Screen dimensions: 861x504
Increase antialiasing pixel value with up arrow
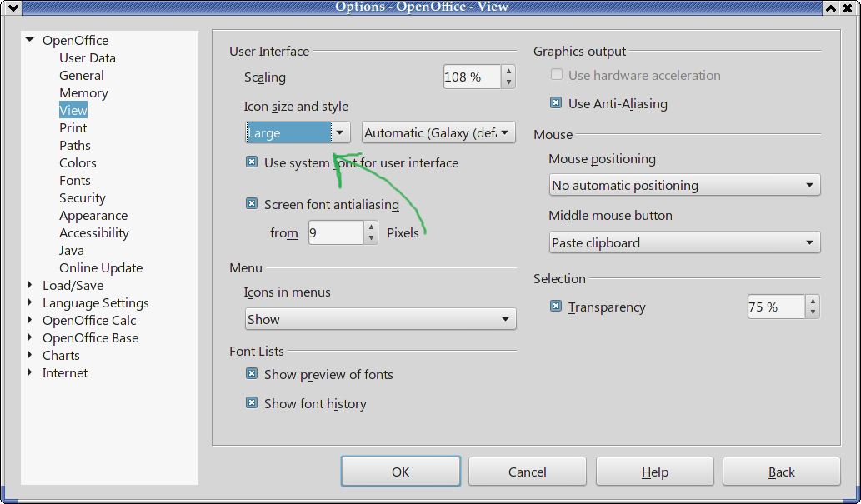[371, 227]
